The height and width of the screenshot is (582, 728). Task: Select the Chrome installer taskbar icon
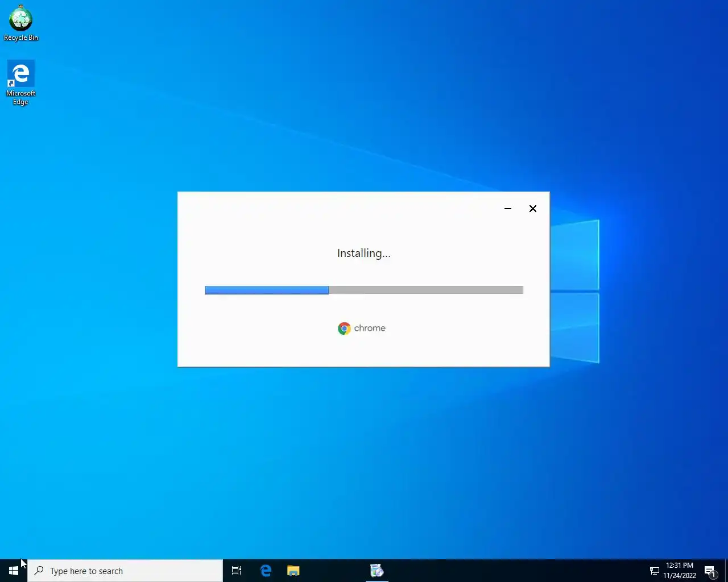(x=377, y=571)
